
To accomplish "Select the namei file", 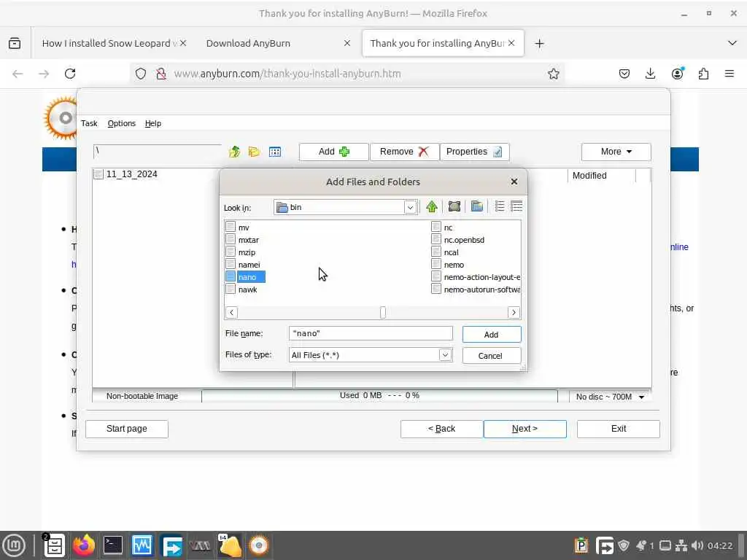I will (249, 265).
